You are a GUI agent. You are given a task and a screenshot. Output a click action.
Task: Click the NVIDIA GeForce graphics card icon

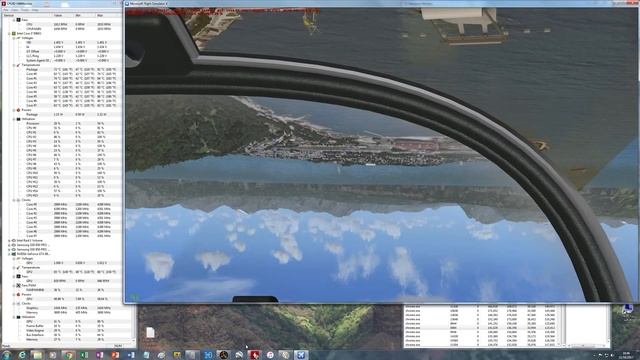(x=14, y=254)
